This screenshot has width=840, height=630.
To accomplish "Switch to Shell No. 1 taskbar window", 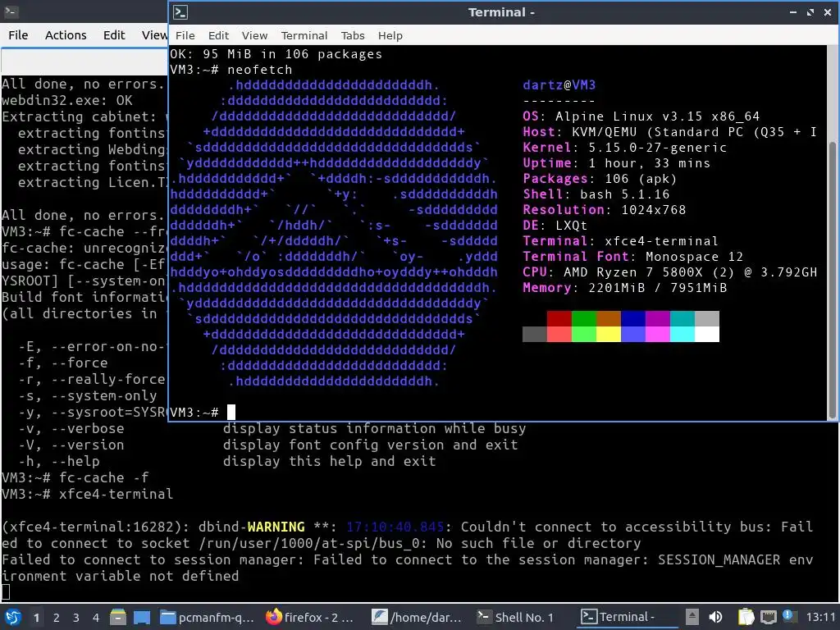I will pos(515,617).
